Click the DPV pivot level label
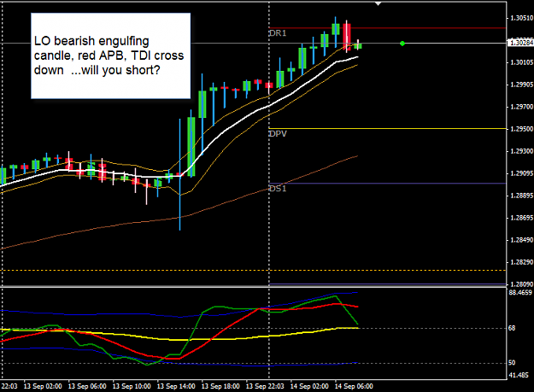Image resolution: width=534 pixels, height=392 pixels. coord(278,134)
